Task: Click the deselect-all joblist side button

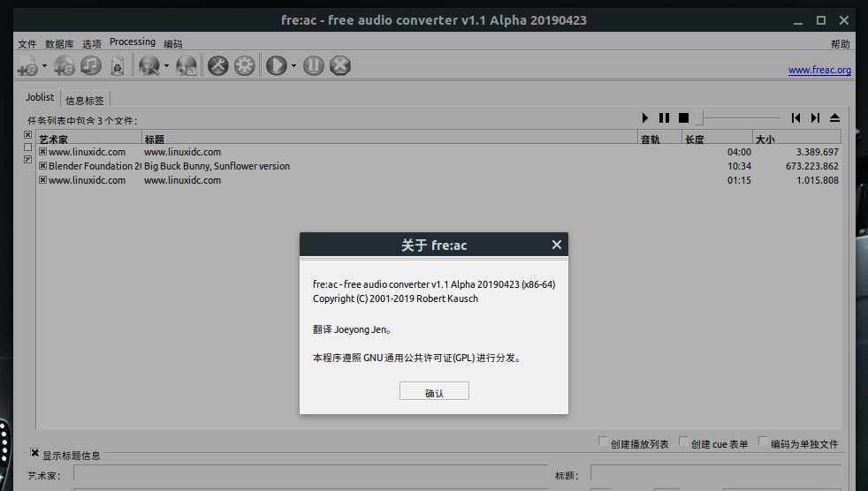Action: [27, 147]
